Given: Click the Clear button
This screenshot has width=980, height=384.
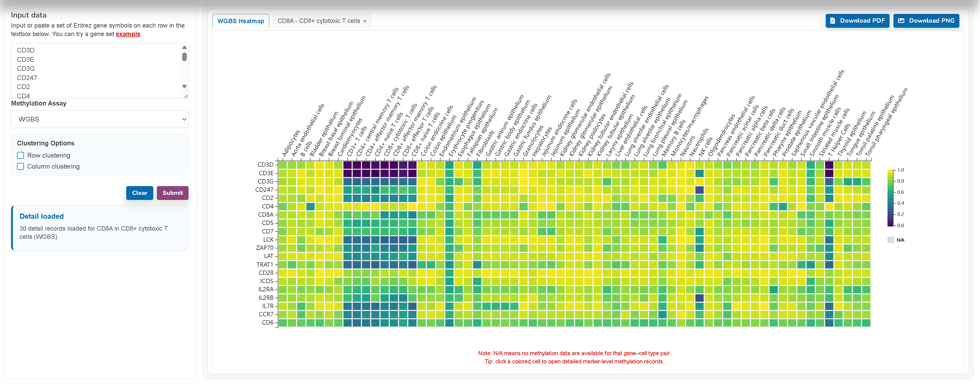Looking at the screenshot, I should tap(140, 193).
